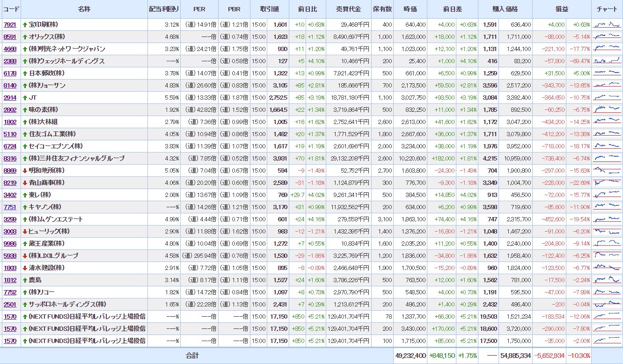Open the mini chart for 東レ(株) row
This screenshot has width=623, height=364.
pos(607,195)
